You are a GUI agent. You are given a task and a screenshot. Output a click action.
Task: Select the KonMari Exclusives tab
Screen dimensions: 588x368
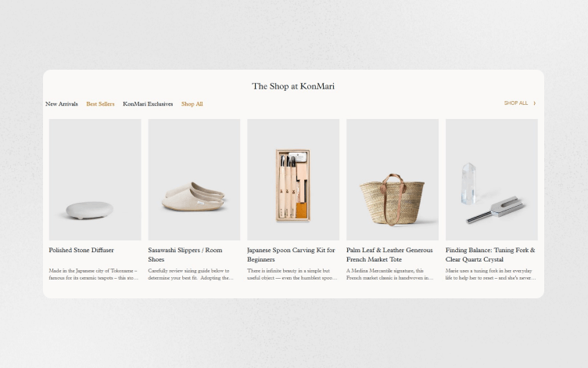pyautogui.click(x=148, y=104)
